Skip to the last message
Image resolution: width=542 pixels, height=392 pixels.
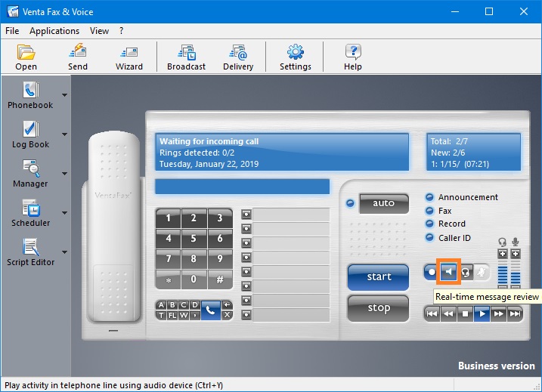click(x=515, y=313)
